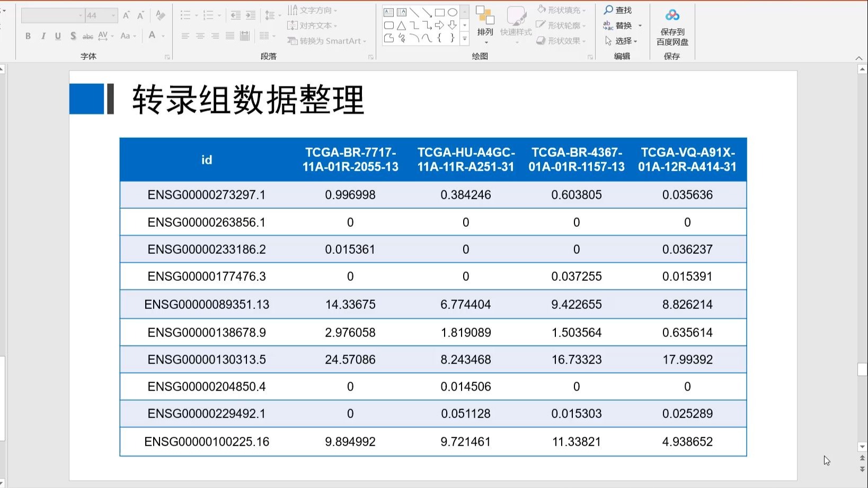The width and height of the screenshot is (868, 488).
Task: Open 转换为 SmartArt menu
Action: (x=326, y=41)
